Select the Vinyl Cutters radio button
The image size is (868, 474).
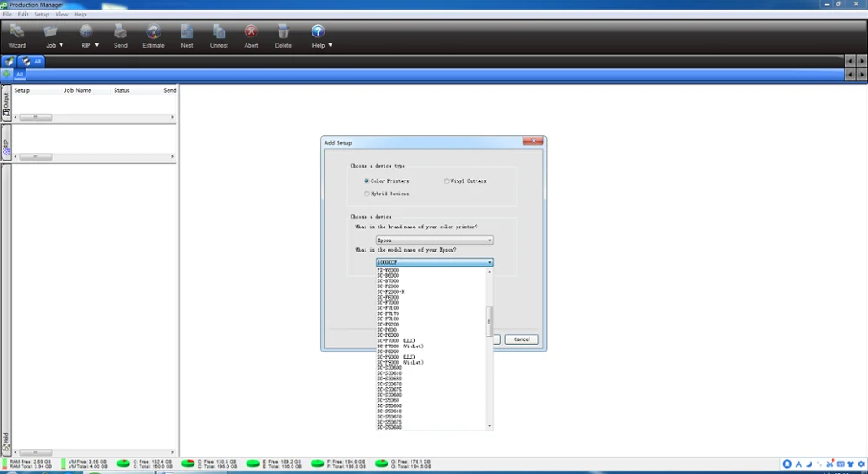click(446, 181)
